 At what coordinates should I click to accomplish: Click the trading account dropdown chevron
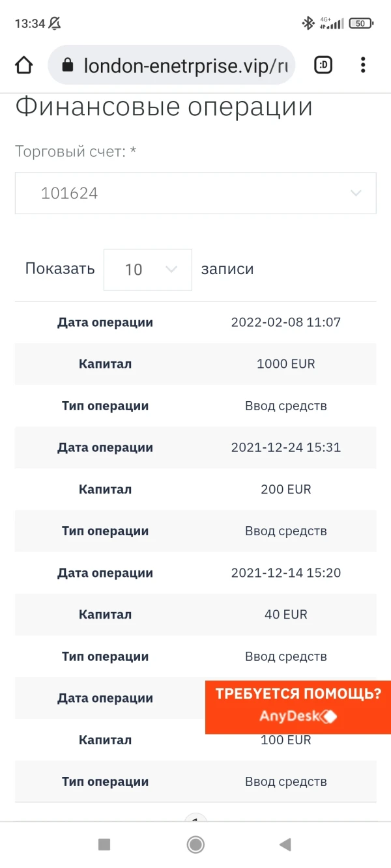(356, 193)
